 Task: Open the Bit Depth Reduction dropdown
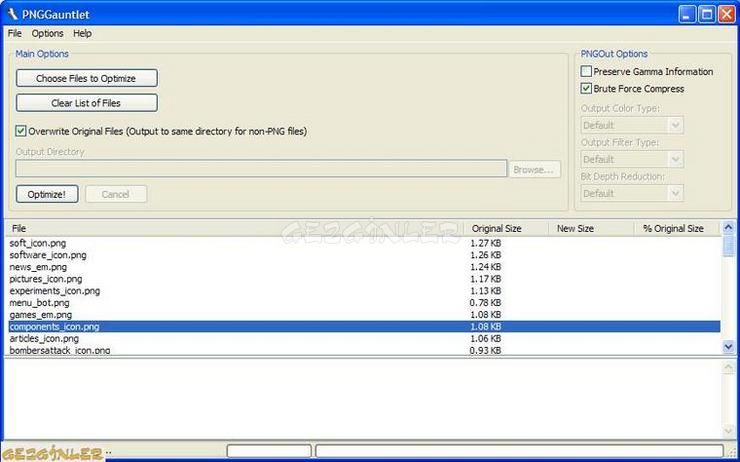click(x=631, y=193)
